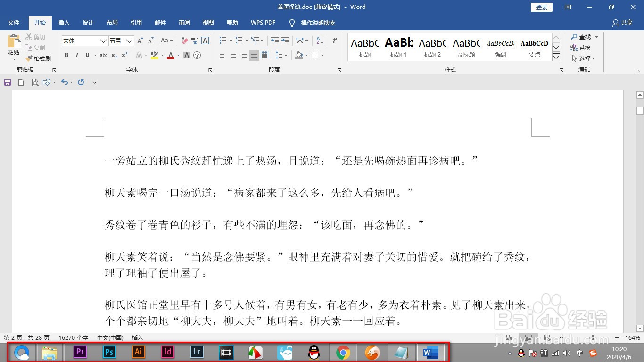Switch to the 插入 ribbon tab

pyautogui.click(x=64, y=22)
